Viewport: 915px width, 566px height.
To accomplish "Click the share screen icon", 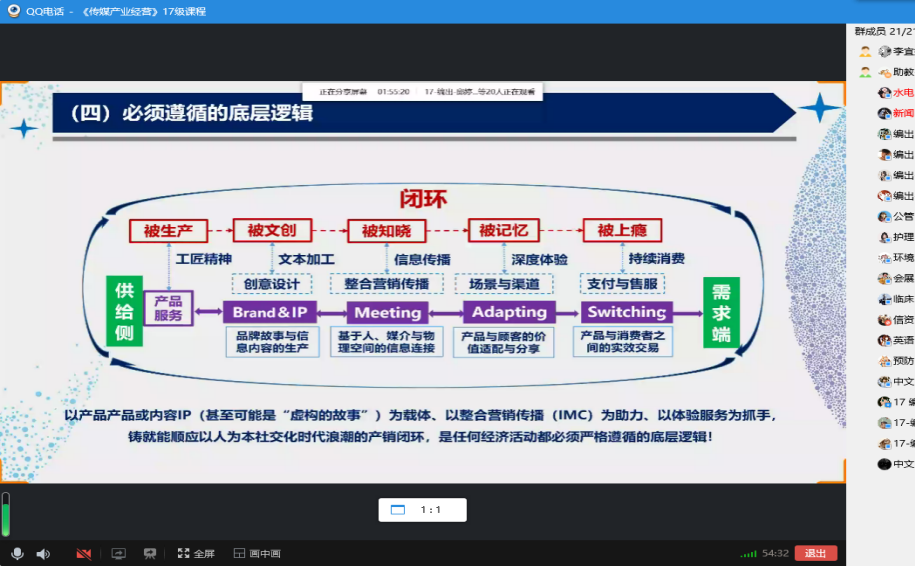I will 118,553.
